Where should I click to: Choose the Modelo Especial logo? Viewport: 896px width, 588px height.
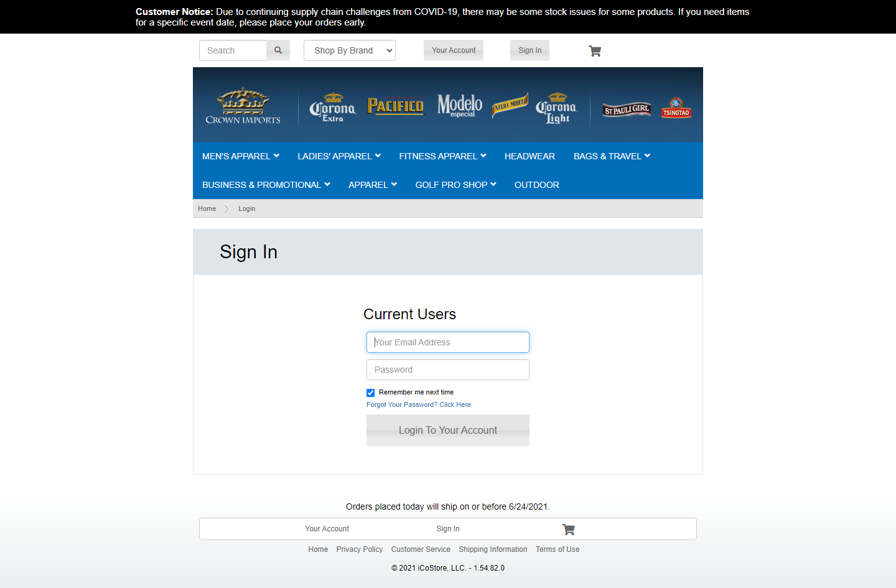[459, 106]
